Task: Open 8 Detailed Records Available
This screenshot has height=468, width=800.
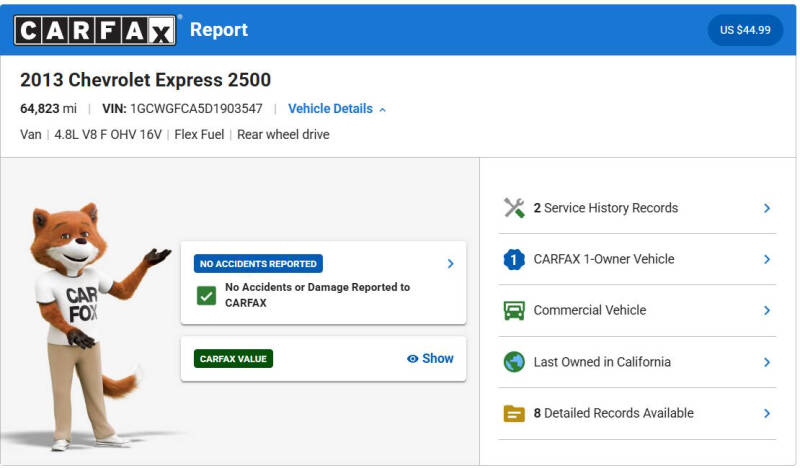Action: pos(613,413)
